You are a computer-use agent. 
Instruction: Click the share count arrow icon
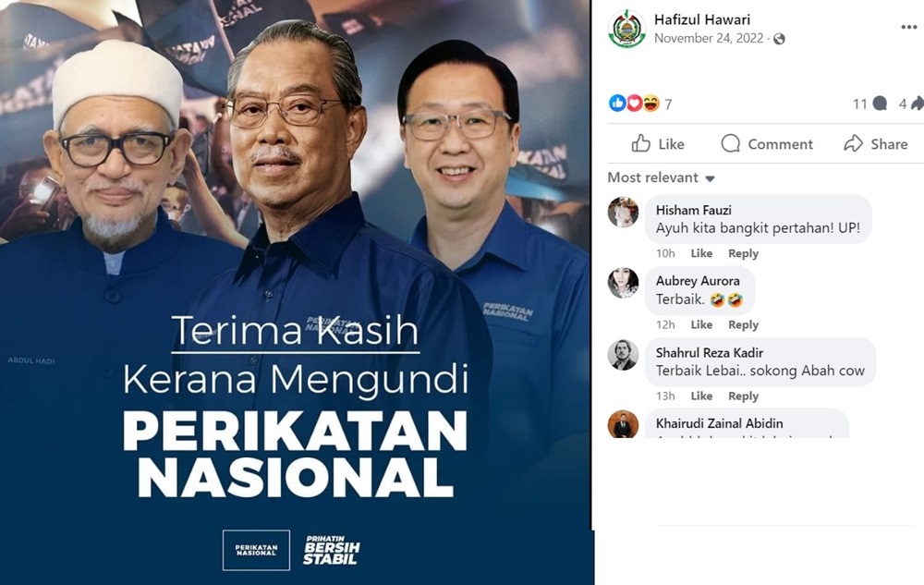coord(917,104)
